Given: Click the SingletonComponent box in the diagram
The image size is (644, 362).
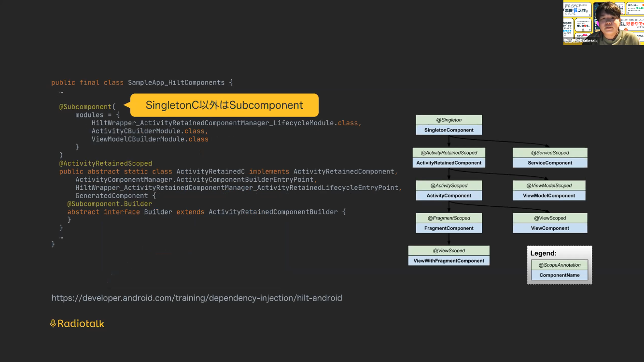Looking at the screenshot, I should coord(449,130).
